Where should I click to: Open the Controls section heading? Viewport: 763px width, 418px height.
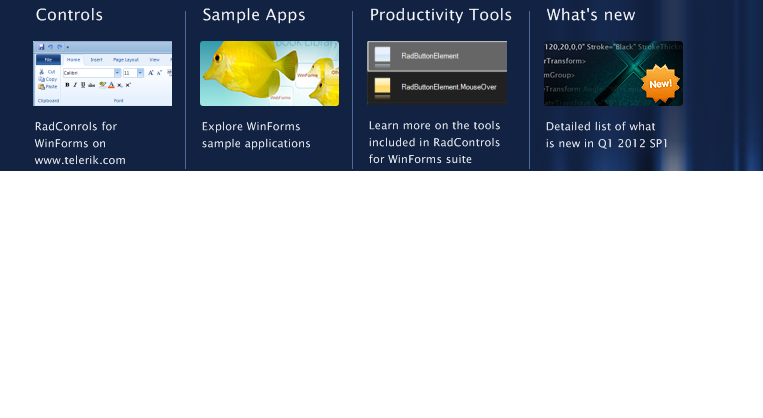69,15
